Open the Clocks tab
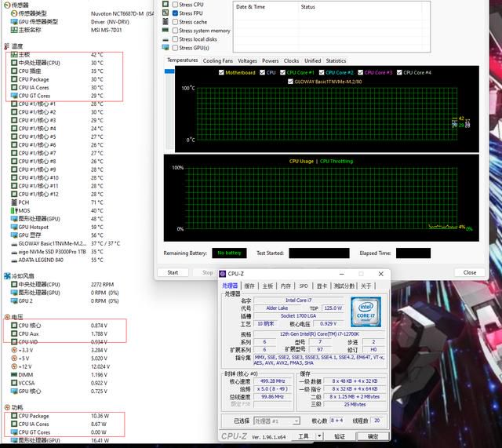This screenshot has width=502, height=448. coord(291,60)
